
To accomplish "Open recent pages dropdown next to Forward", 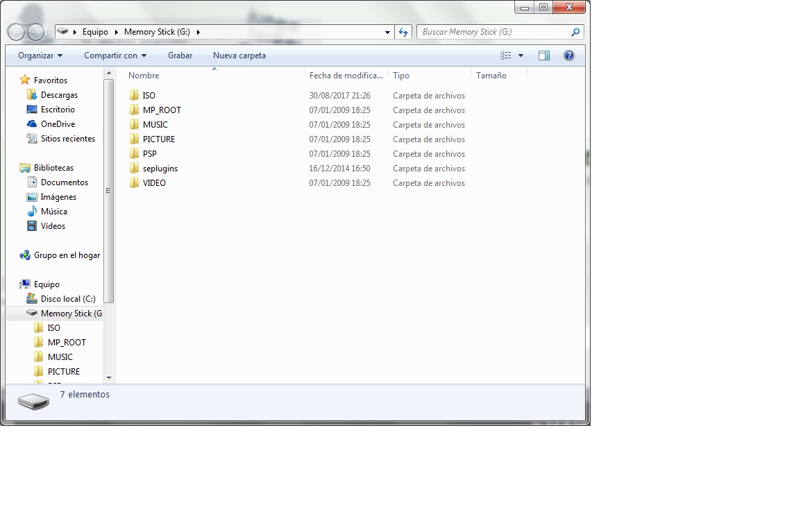I will (x=50, y=32).
